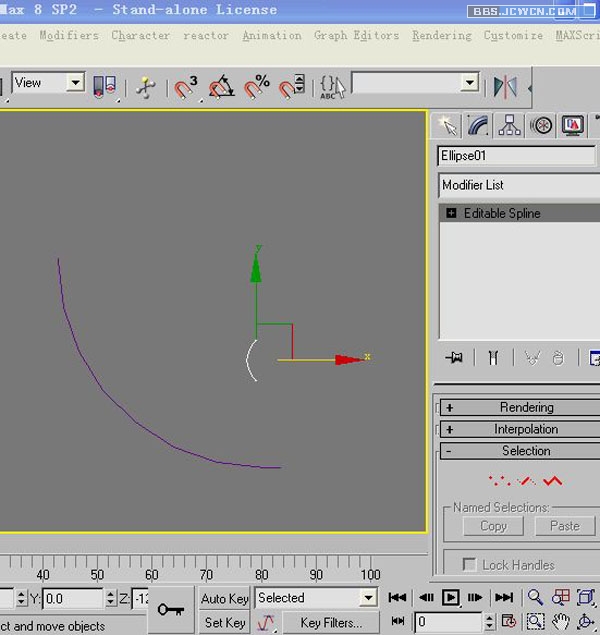
Task: Click the frame number spinner arrows
Action: coord(489,622)
